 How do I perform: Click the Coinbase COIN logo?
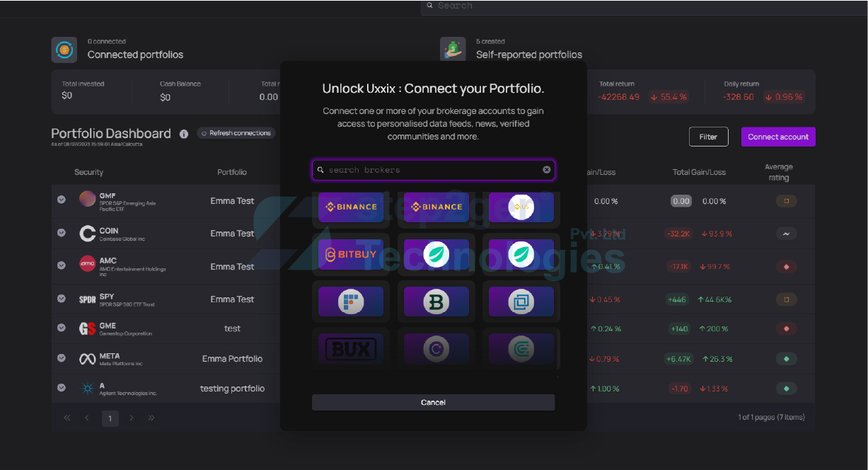coord(88,234)
